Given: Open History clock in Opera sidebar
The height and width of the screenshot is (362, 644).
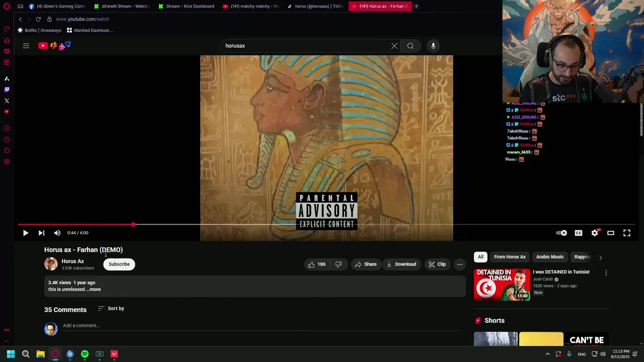Looking at the screenshot, I should 7,139.
